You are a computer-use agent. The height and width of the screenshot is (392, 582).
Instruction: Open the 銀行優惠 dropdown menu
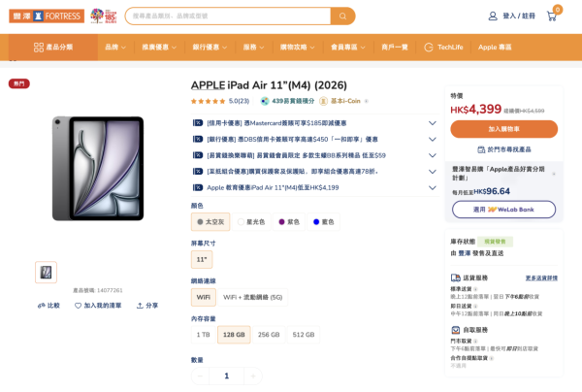pos(210,48)
